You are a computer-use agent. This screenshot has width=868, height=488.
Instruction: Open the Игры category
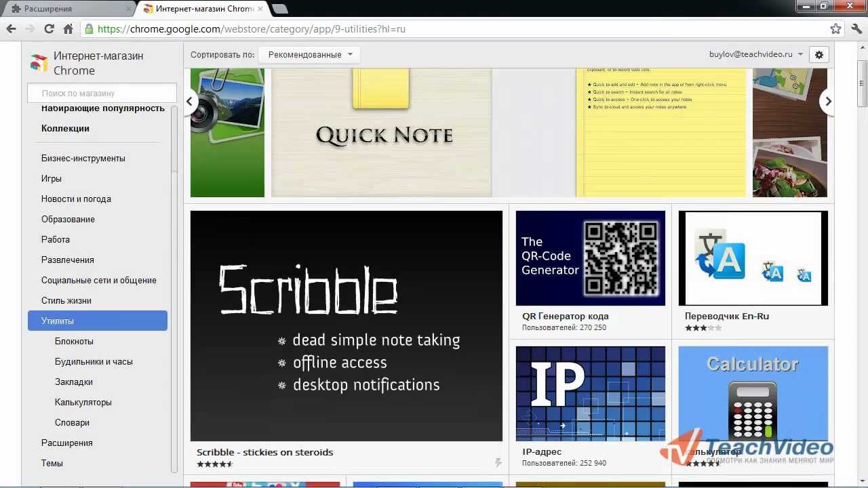[52, 179]
